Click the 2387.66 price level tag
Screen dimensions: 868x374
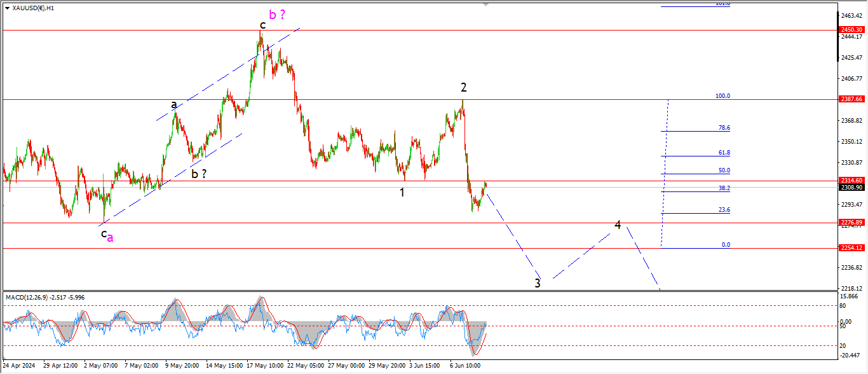pos(851,99)
